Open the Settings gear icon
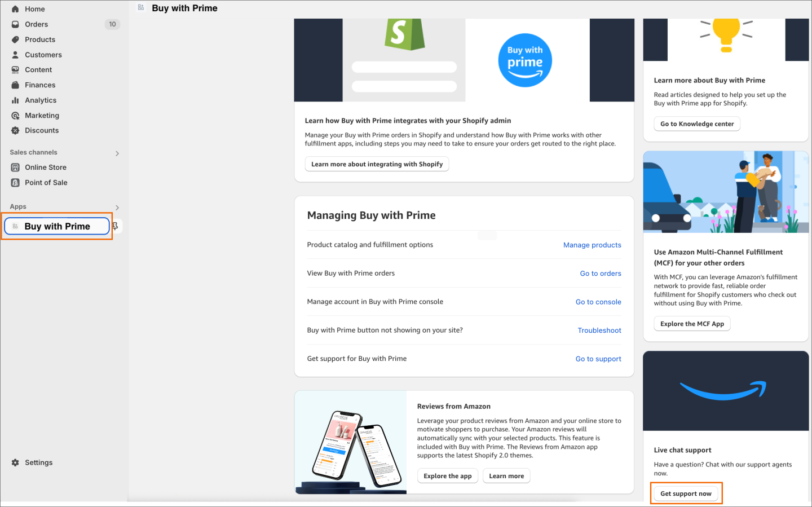The width and height of the screenshot is (812, 507). tap(15, 462)
